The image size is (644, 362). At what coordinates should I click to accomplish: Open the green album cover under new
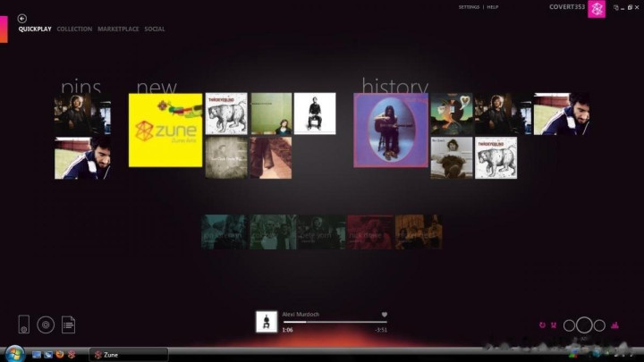[x=271, y=114]
